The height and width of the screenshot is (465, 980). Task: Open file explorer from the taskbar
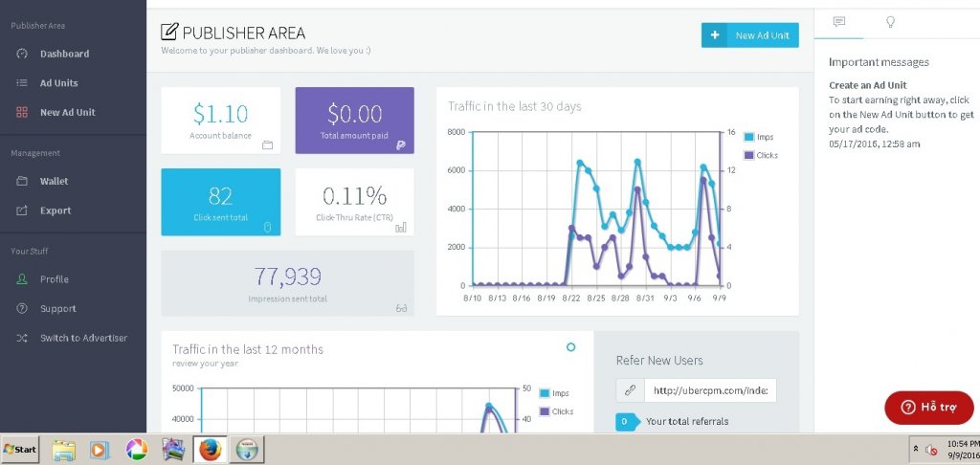(64, 450)
